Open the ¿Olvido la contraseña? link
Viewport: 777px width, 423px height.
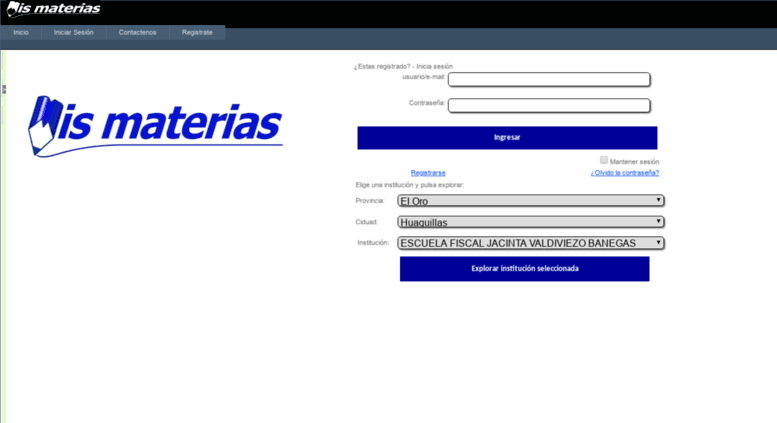coord(625,173)
